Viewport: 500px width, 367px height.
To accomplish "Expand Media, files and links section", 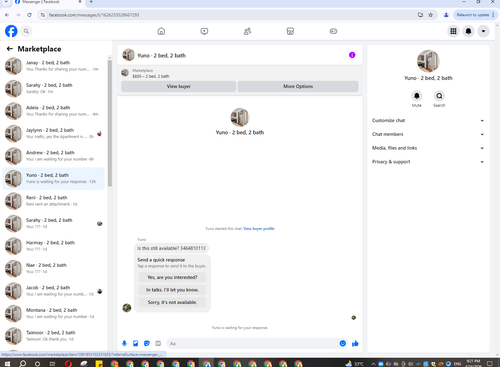I will 428,148.
